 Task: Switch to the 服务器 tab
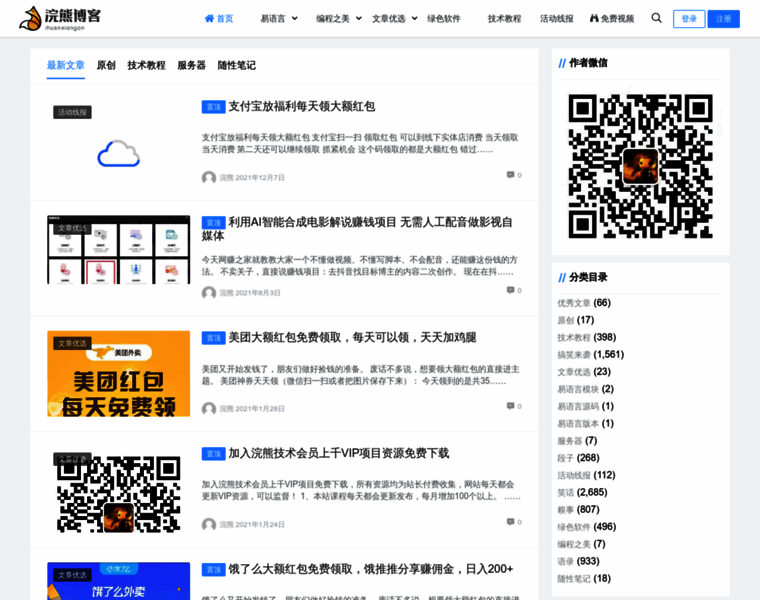(x=191, y=65)
